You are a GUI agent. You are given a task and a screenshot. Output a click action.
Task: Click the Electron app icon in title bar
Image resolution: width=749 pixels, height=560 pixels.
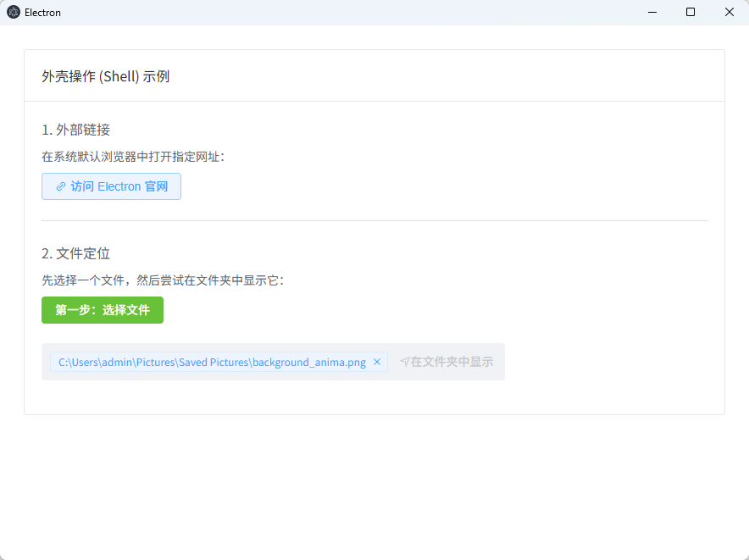14,13
